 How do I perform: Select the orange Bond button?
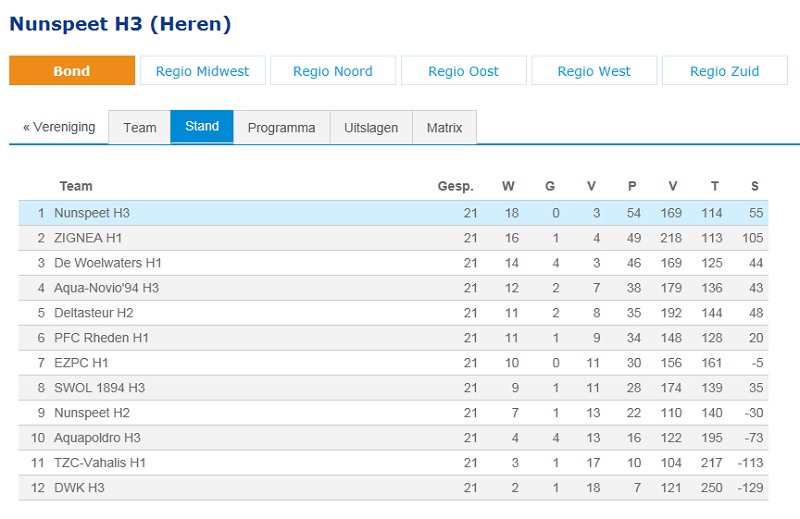[72, 70]
